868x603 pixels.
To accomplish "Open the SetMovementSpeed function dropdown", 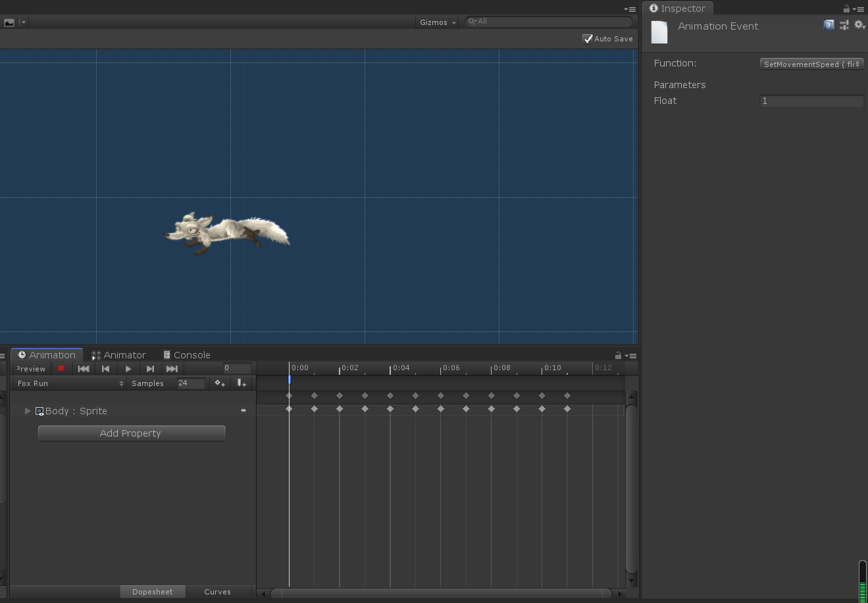I will pos(811,64).
